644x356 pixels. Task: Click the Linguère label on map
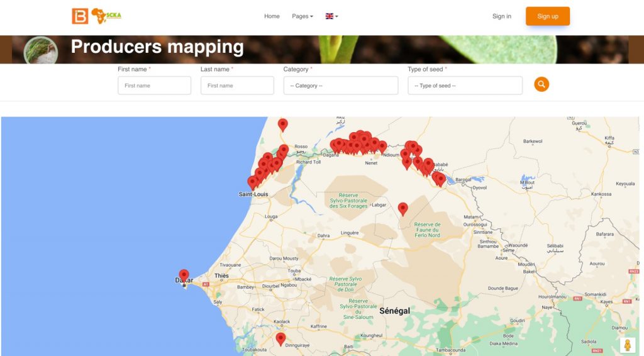(x=350, y=233)
